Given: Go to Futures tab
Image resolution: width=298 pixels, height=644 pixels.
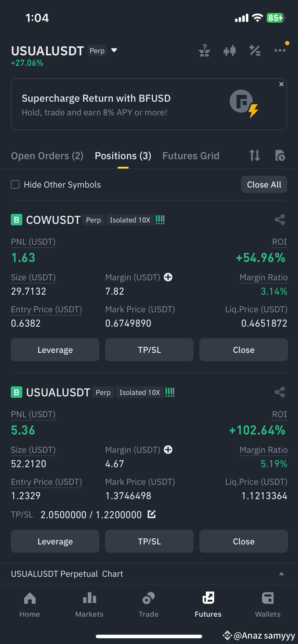Looking at the screenshot, I should click(208, 605).
